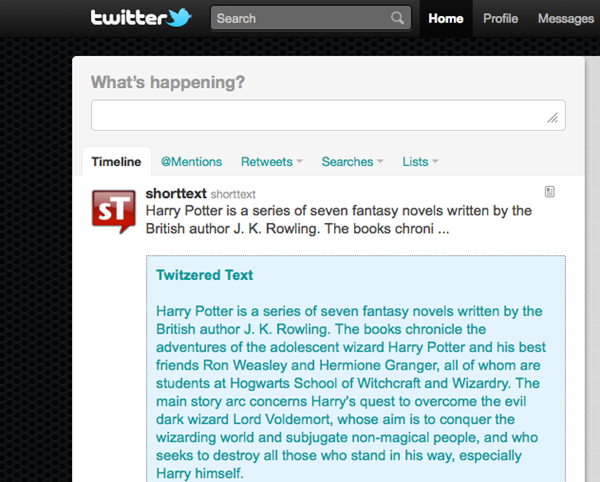Switch to the @Mentions tab
This screenshot has height=482, width=600.
pyautogui.click(x=191, y=162)
